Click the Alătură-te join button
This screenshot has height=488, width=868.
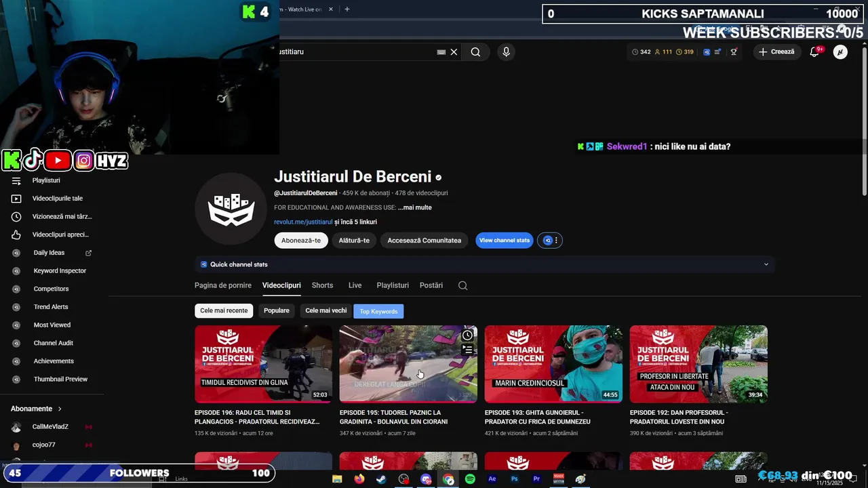pos(354,241)
